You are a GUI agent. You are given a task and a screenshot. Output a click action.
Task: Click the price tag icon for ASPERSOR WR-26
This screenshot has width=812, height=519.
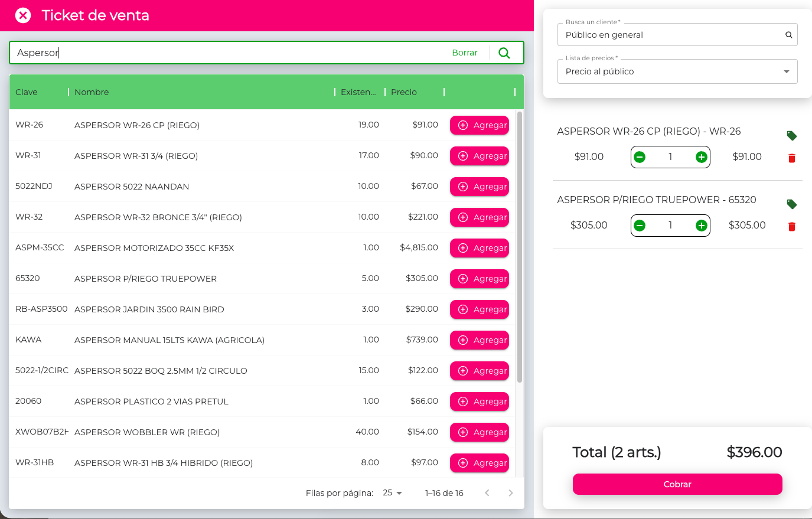(x=792, y=136)
